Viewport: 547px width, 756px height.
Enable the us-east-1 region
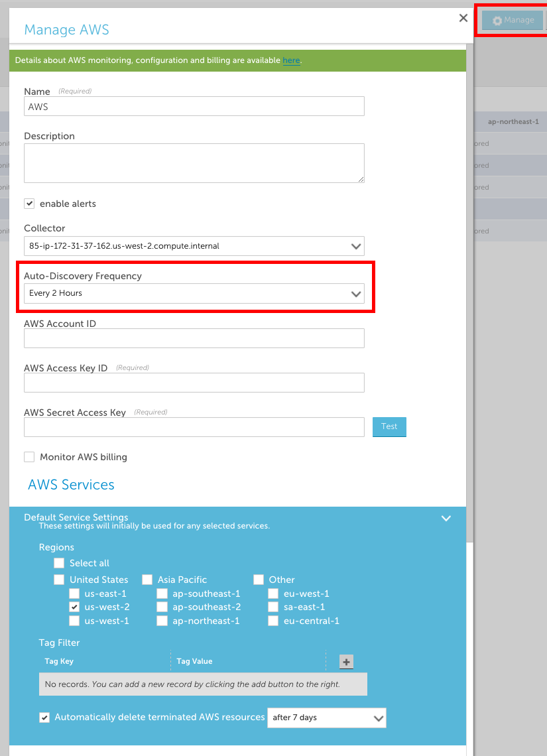pyautogui.click(x=74, y=594)
